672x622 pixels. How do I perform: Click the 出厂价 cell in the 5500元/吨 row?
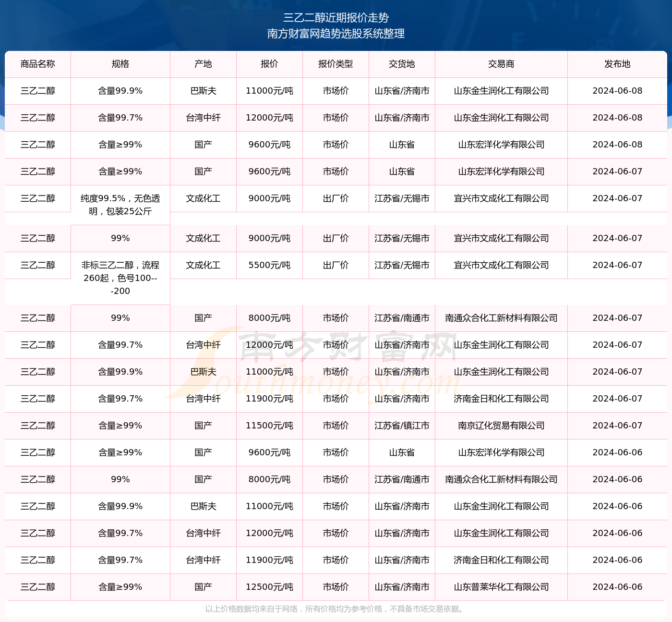pos(336,265)
